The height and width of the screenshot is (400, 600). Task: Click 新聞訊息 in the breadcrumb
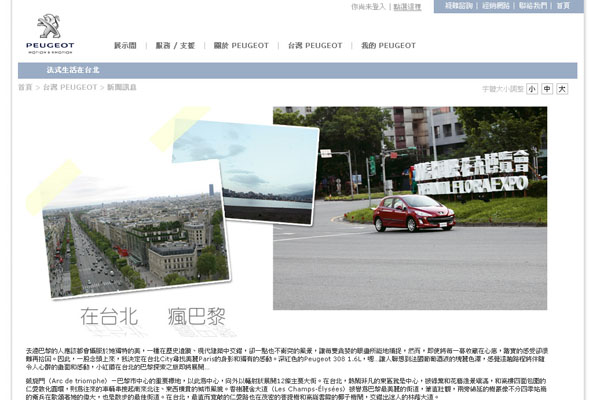pos(121,88)
